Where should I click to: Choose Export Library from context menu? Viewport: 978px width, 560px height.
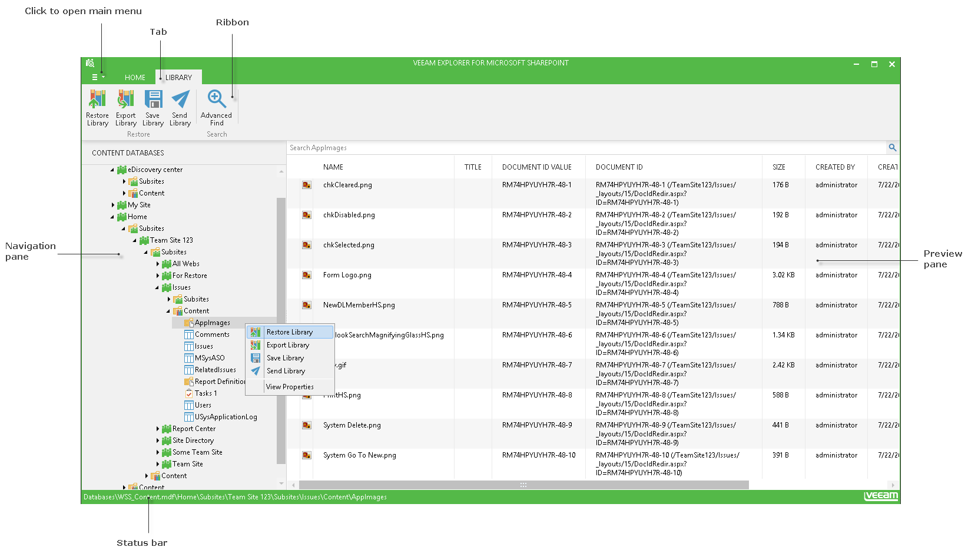[290, 345]
